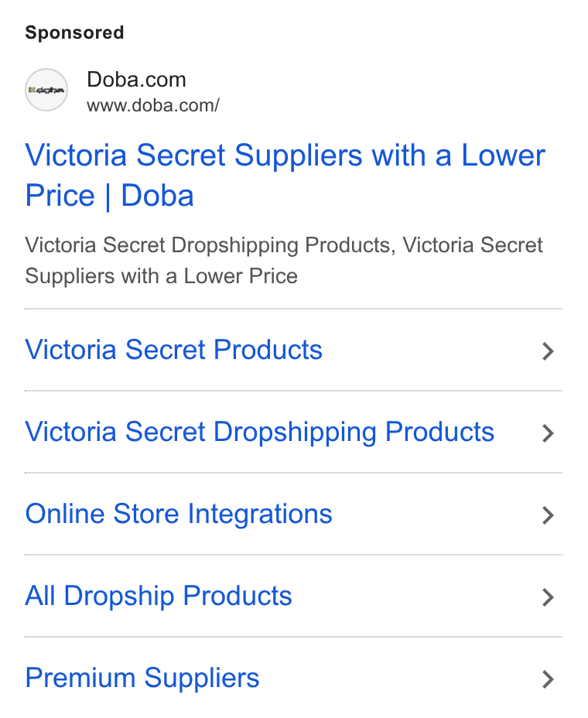Click the Doba.com advertiser name
The width and height of the screenshot is (588, 718).
point(136,80)
